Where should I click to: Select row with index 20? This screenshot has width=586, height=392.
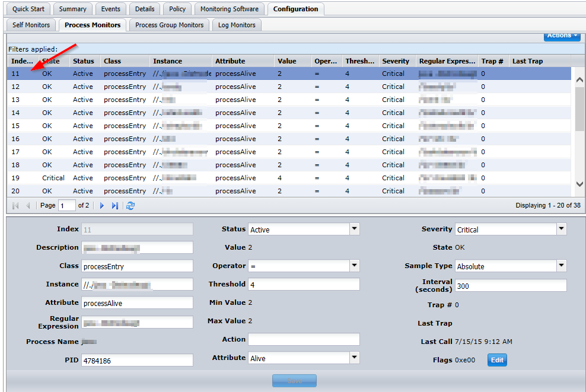289,191
